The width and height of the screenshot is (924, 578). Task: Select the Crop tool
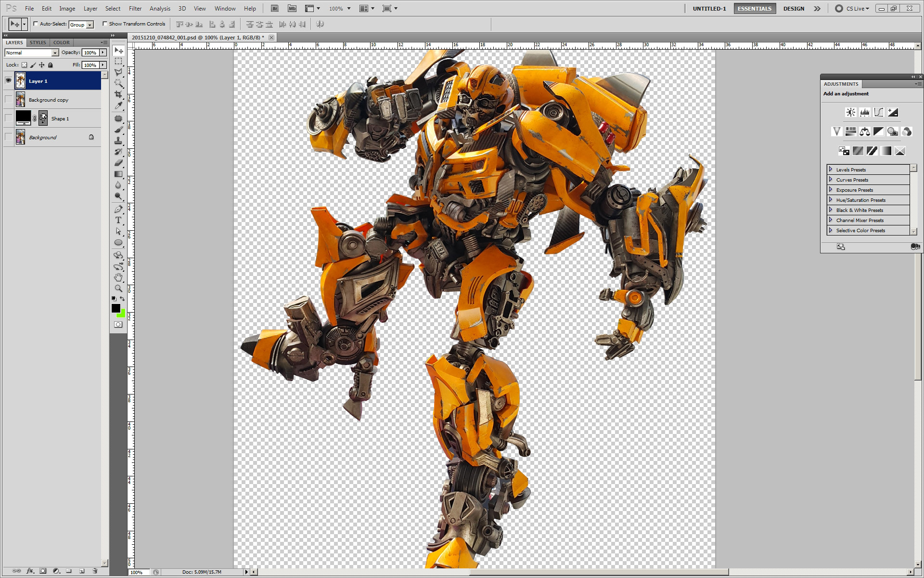[118, 95]
